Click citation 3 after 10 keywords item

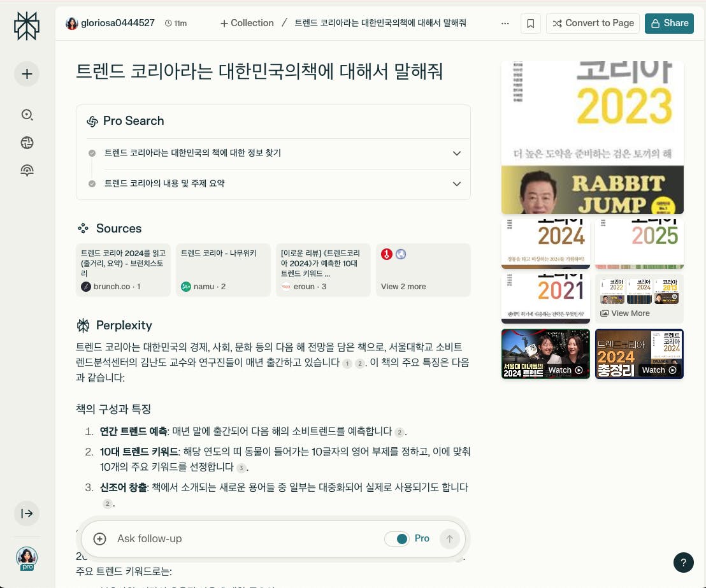coord(241,468)
